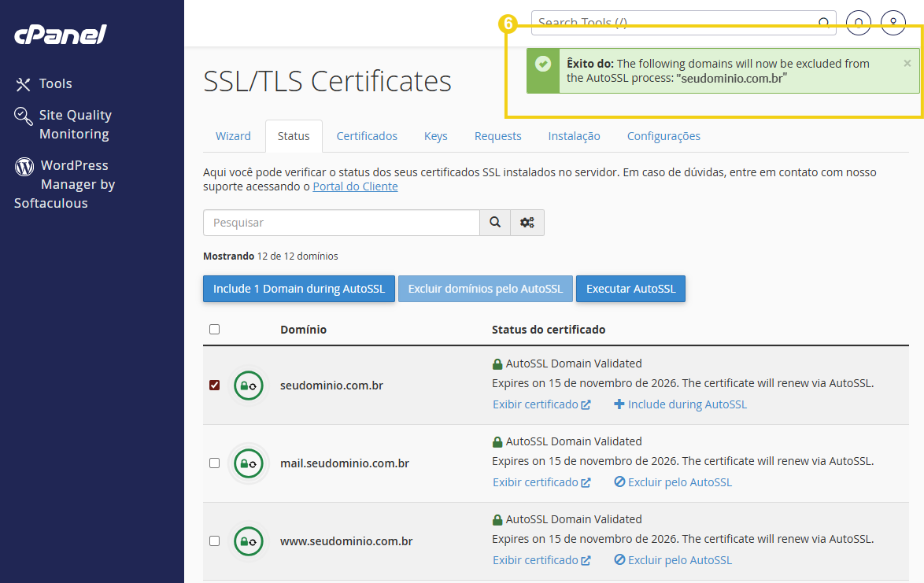This screenshot has width=924, height=583.
Task: Click the domain name www.seudominio.com.br
Action: (346, 541)
